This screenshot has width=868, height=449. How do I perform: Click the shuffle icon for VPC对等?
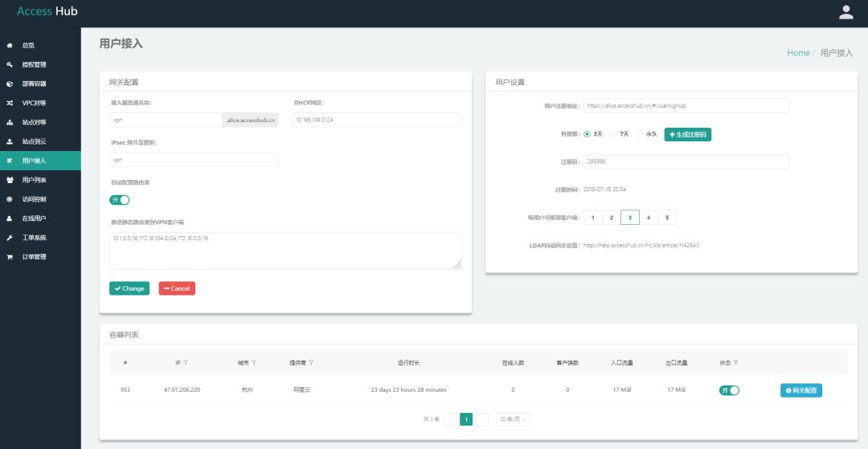tap(10, 103)
